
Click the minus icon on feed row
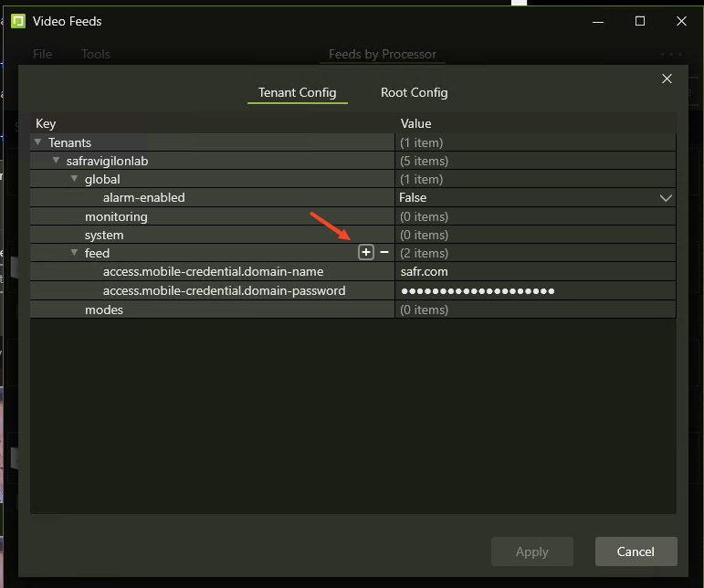384,253
